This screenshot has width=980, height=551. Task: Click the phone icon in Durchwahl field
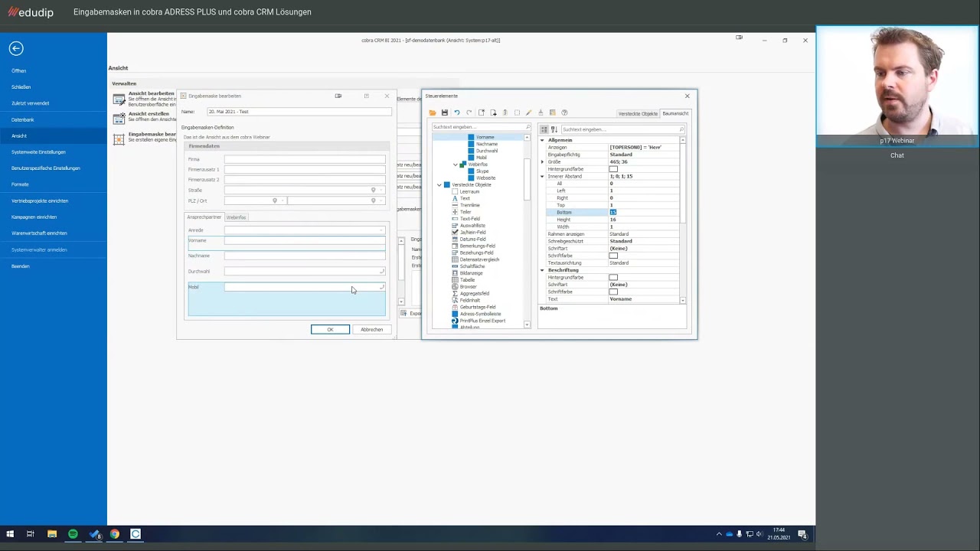(x=381, y=271)
